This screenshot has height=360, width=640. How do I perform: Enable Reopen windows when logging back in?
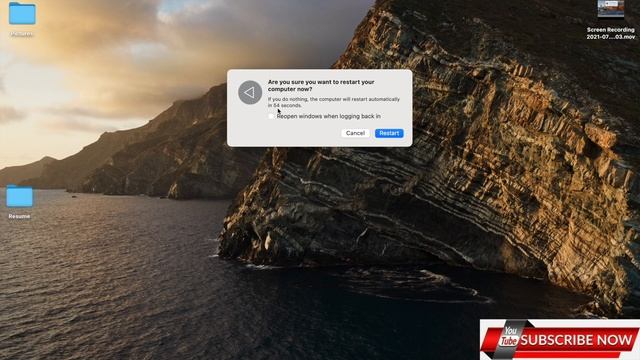(x=271, y=116)
